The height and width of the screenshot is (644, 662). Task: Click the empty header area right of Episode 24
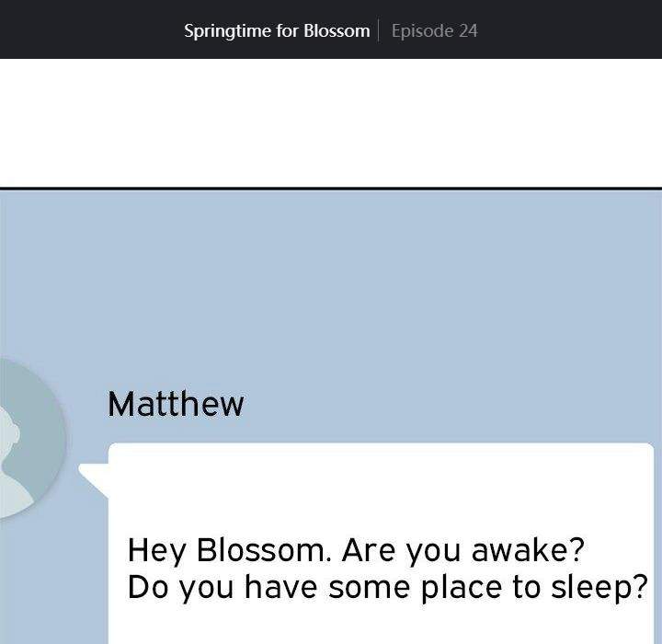pos(570,30)
